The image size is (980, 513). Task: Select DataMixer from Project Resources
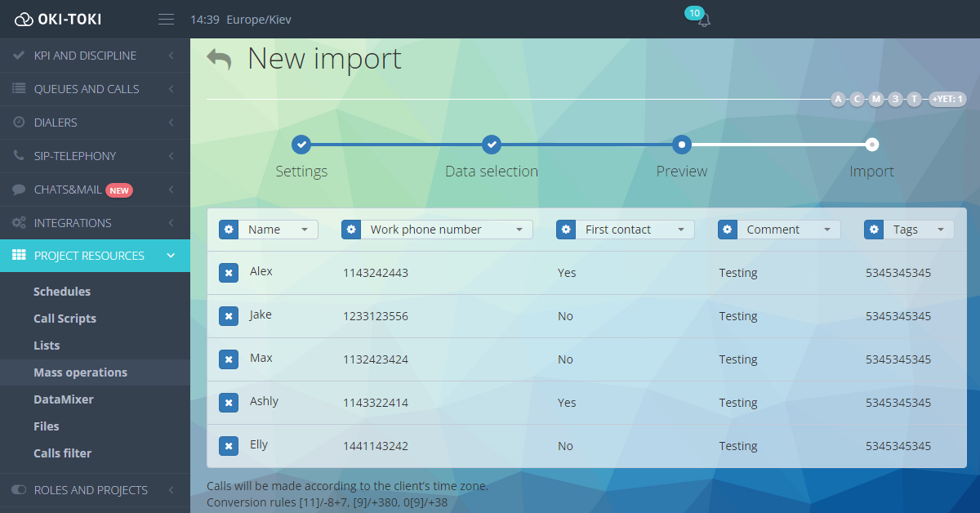(64, 399)
